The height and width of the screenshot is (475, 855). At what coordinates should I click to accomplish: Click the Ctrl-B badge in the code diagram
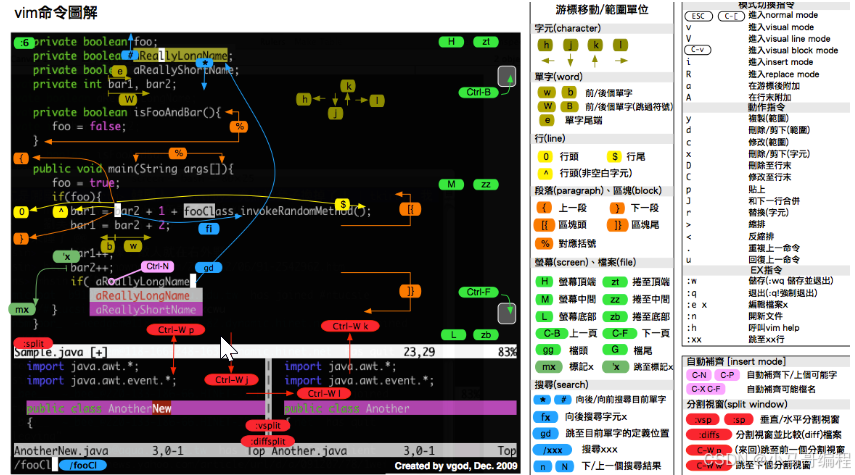click(x=478, y=92)
